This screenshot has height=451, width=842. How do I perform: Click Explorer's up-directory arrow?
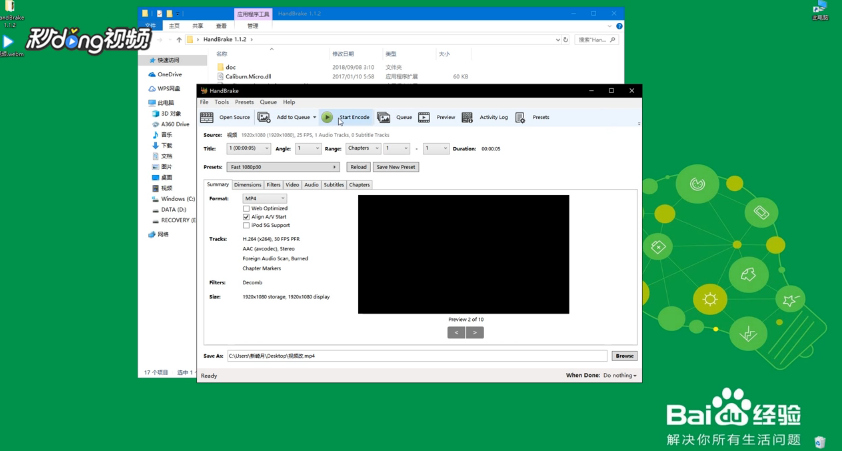click(x=179, y=40)
